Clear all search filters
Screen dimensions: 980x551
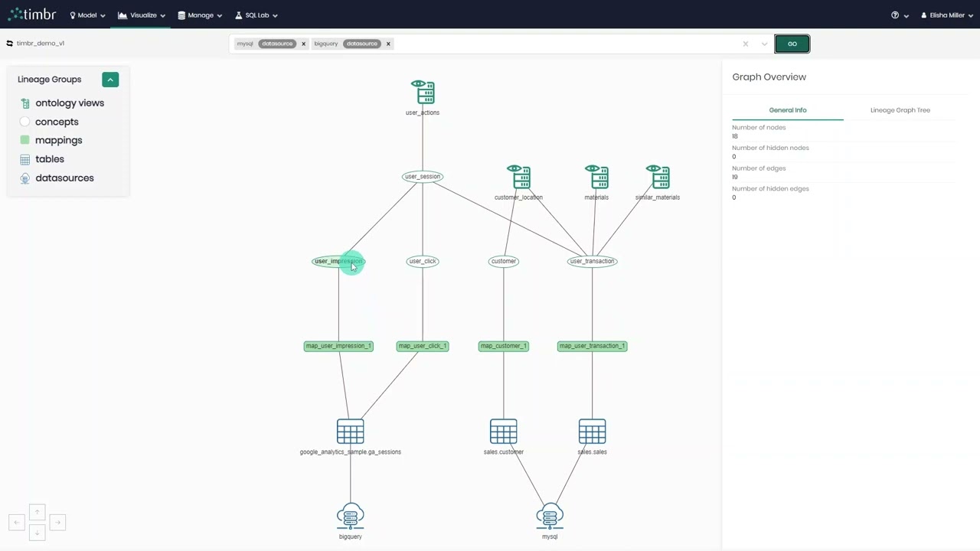[746, 44]
